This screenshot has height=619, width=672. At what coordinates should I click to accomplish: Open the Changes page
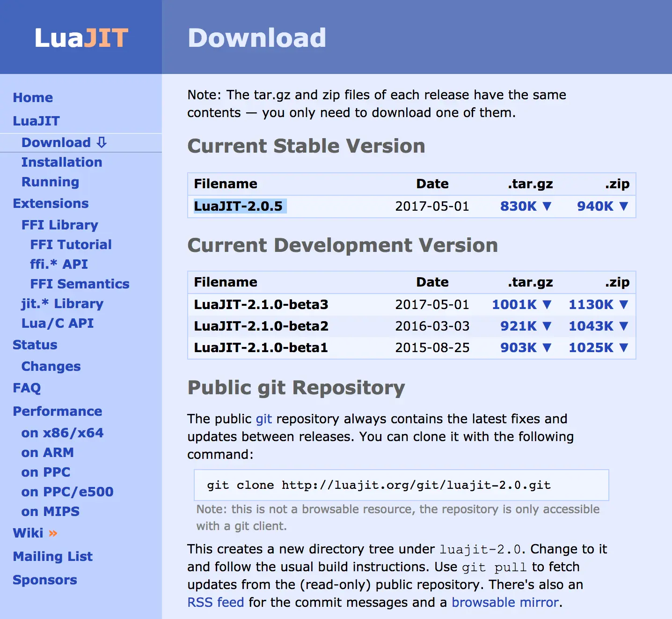pos(51,366)
